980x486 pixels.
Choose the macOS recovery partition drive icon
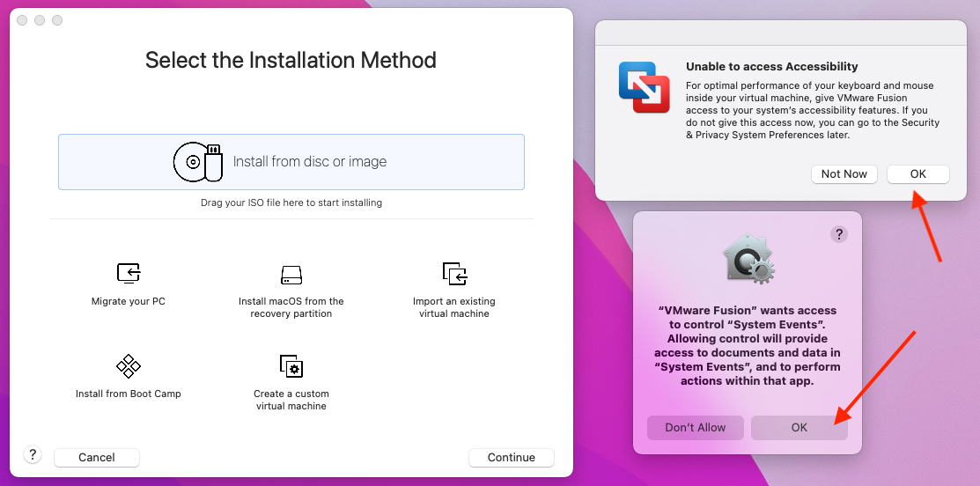[x=291, y=275]
